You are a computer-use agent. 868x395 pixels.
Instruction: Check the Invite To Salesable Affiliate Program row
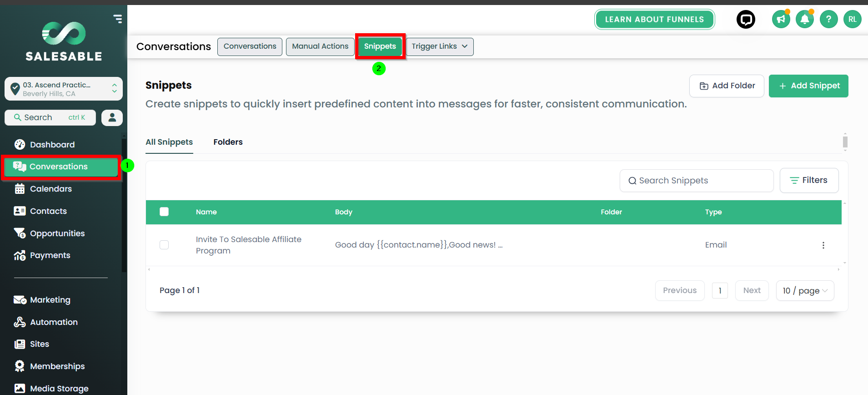pos(164,245)
